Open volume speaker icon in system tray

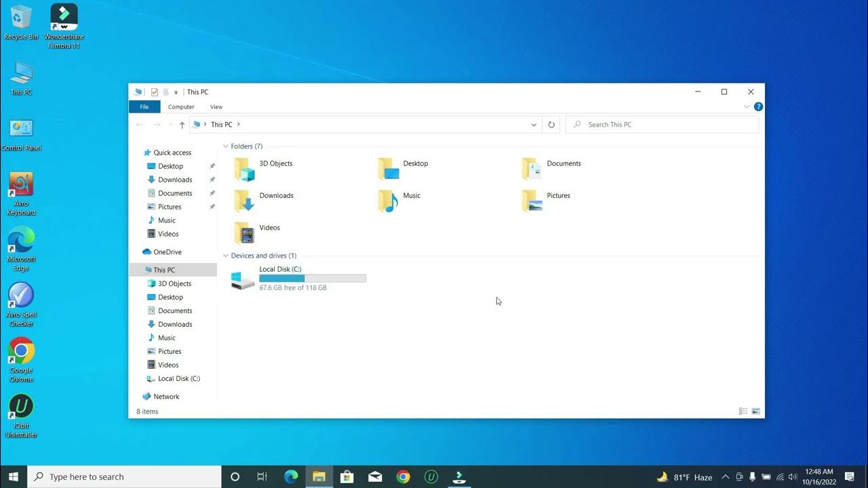792,476
